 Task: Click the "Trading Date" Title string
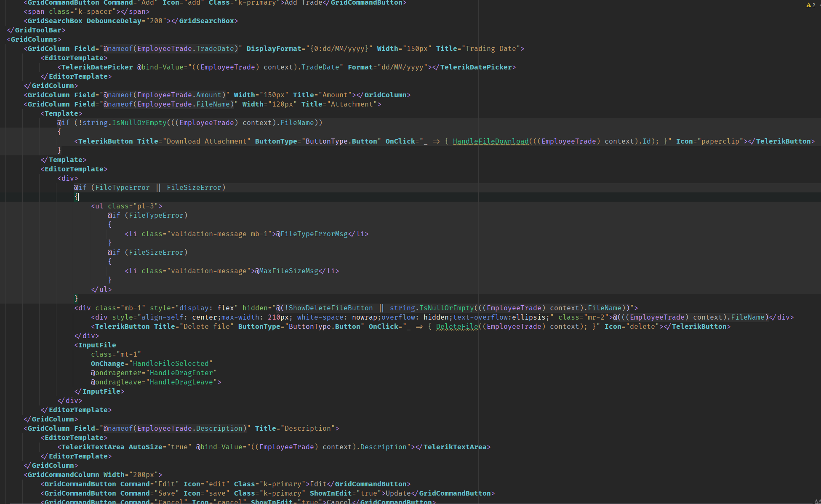tap(490, 48)
